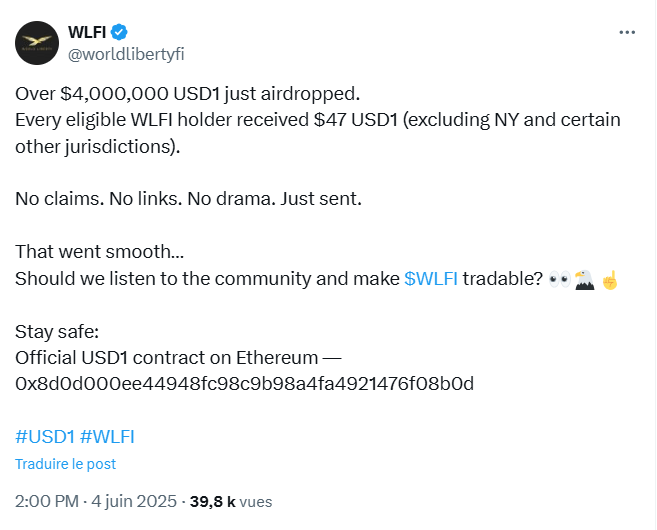657x530 pixels.
Task: Open the $WLFI cashtag link
Action: pos(431,279)
